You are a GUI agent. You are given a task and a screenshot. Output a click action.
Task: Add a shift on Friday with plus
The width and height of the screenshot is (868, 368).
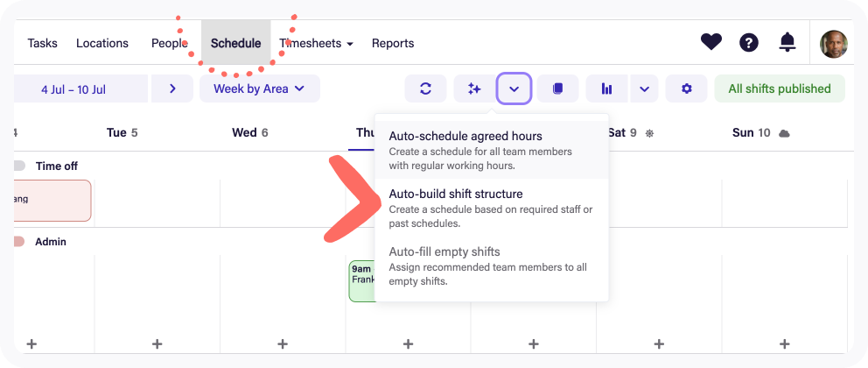click(x=534, y=344)
